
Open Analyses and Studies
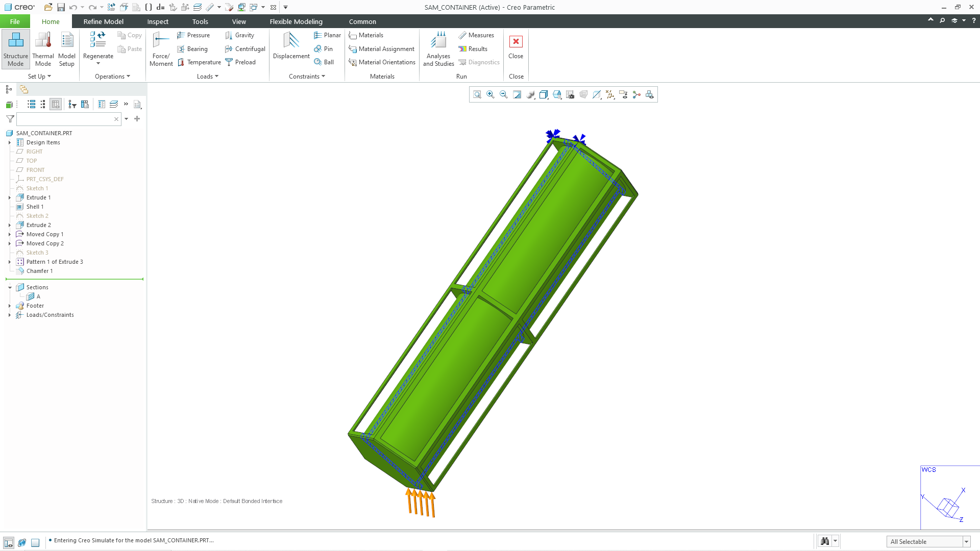click(438, 48)
